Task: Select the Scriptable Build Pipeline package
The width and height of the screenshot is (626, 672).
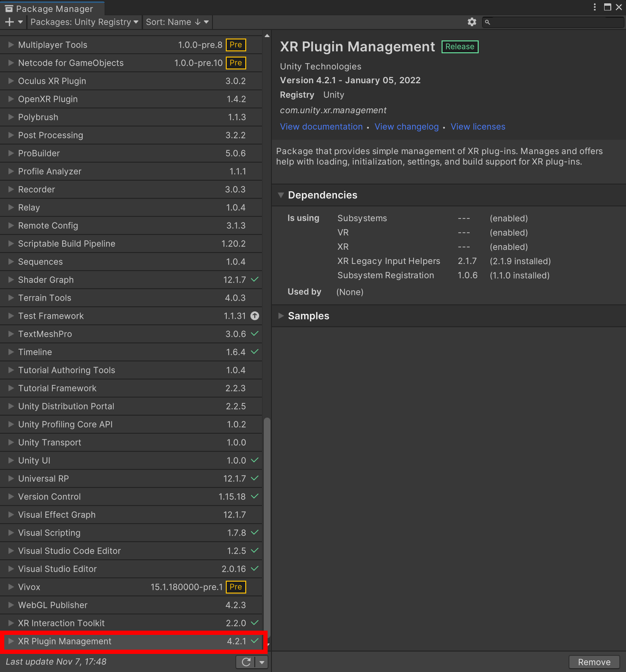Action: pyautogui.click(x=131, y=243)
